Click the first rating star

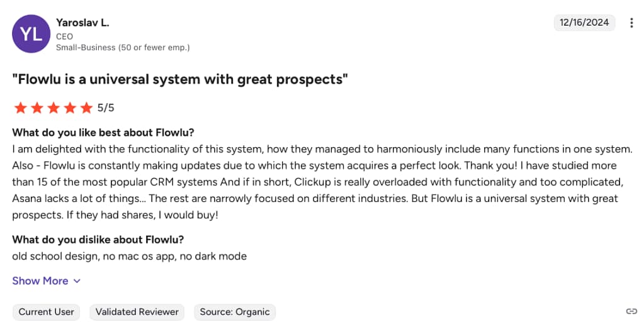click(20, 108)
